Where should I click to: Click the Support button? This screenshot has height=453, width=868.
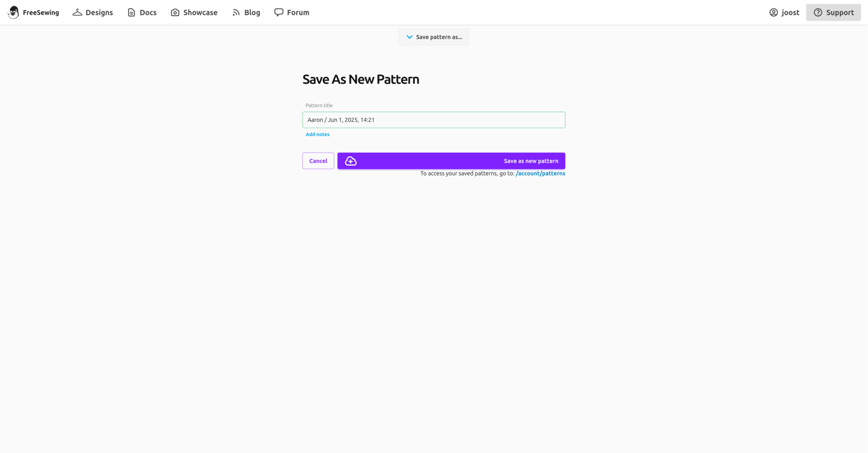(833, 12)
